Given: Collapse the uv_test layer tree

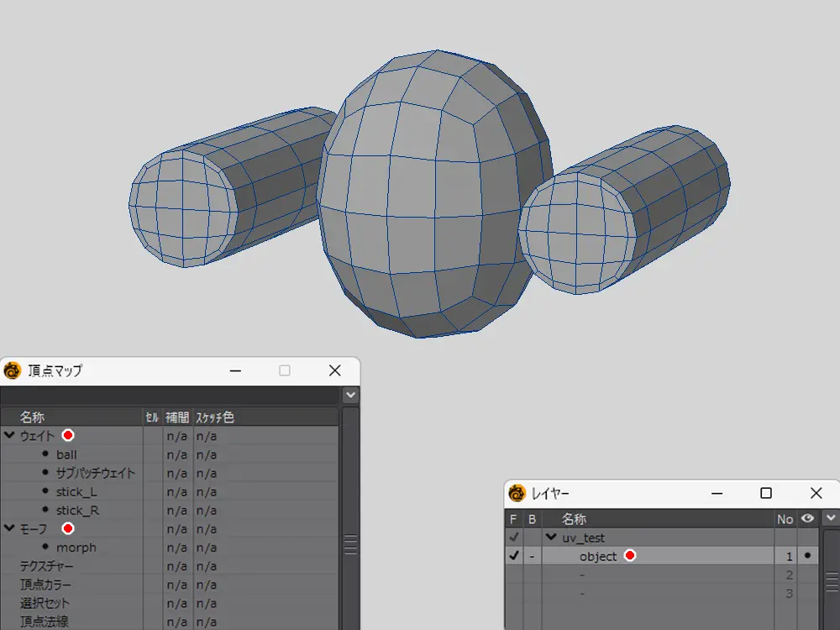Looking at the screenshot, I should [551, 538].
